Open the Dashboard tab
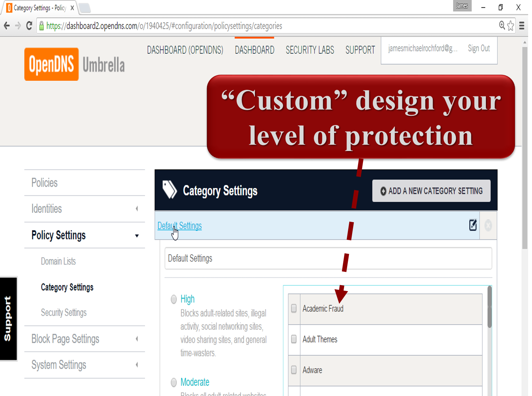532x396 pixels. point(254,50)
